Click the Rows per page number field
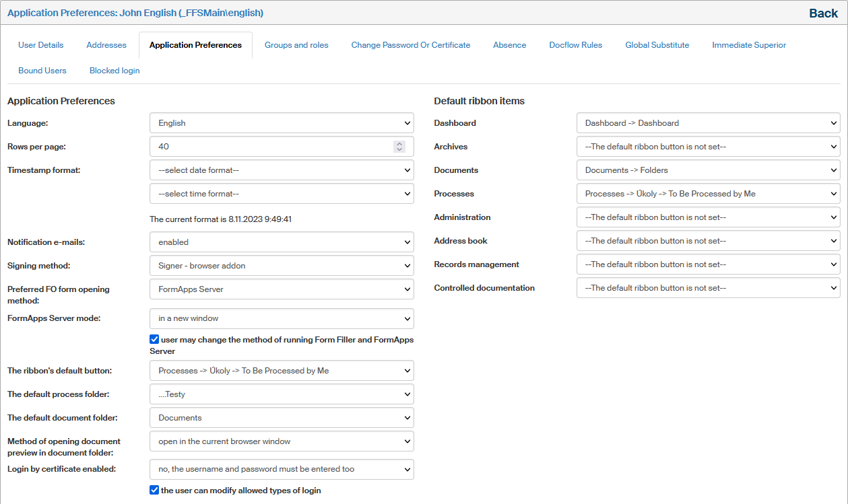The width and height of the screenshot is (848, 504). click(269, 147)
